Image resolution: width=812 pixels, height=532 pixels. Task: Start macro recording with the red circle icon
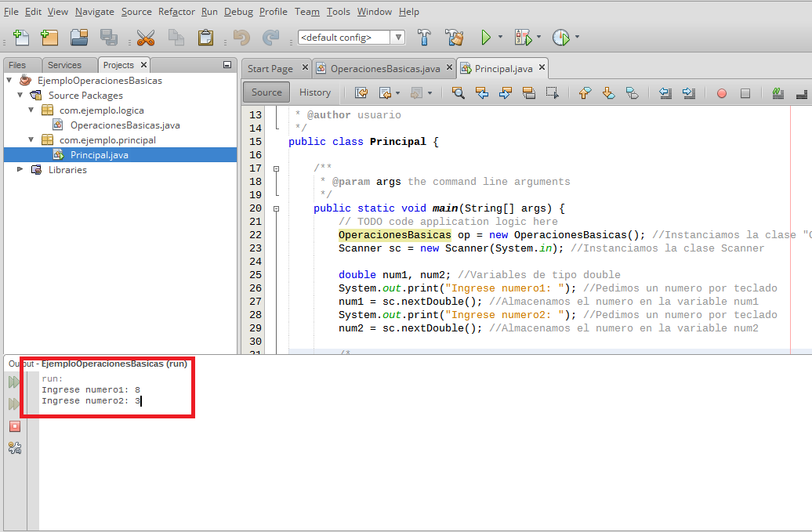(x=720, y=92)
